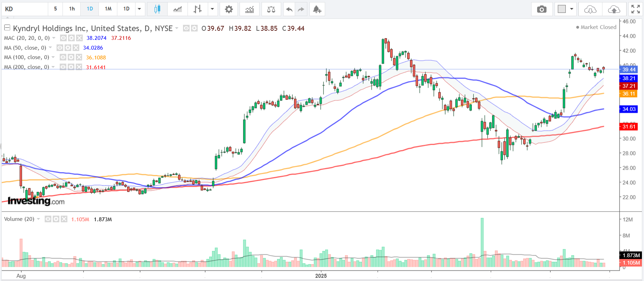Remove the MAC (20, 20, 0, 0) indicator
The width and height of the screenshot is (644, 281).
(79, 38)
